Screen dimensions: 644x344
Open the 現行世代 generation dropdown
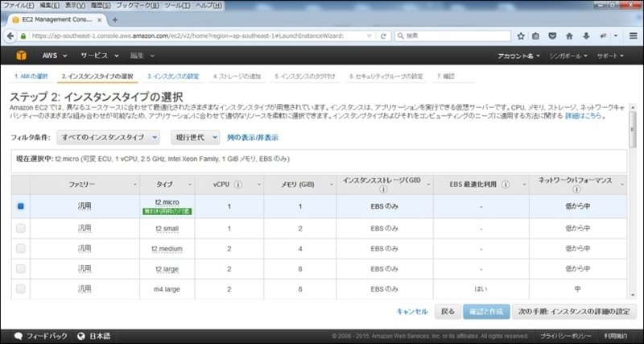(196, 138)
